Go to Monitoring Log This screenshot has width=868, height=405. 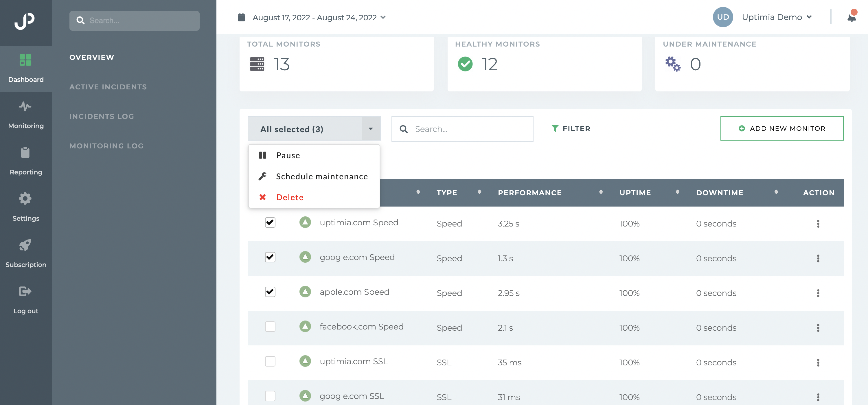(106, 146)
